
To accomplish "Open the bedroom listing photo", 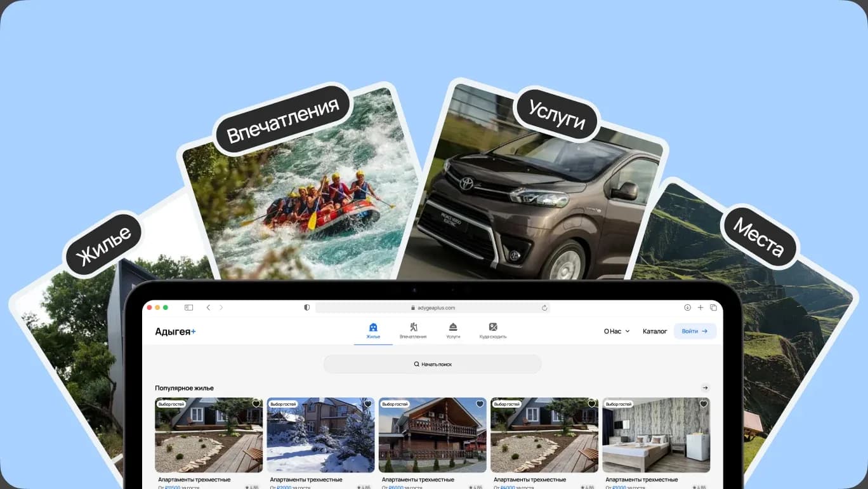I will point(656,435).
